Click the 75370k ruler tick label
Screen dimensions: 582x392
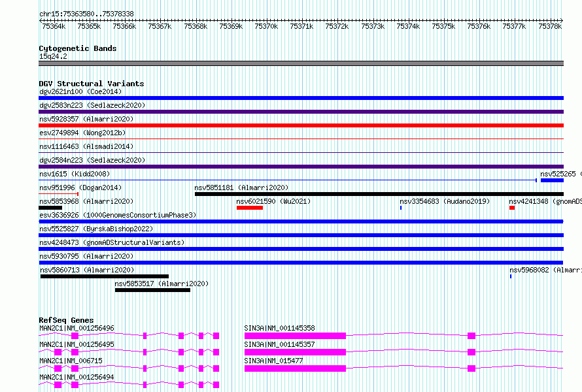coord(266,26)
